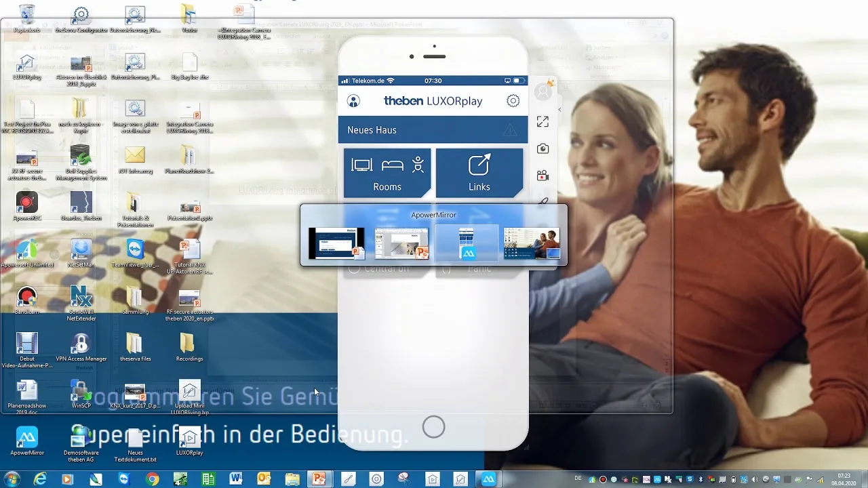The width and height of the screenshot is (868, 488).
Task: Open the ApowerREC desktop shortcut
Action: pyautogui.click(x=27, y=206)
